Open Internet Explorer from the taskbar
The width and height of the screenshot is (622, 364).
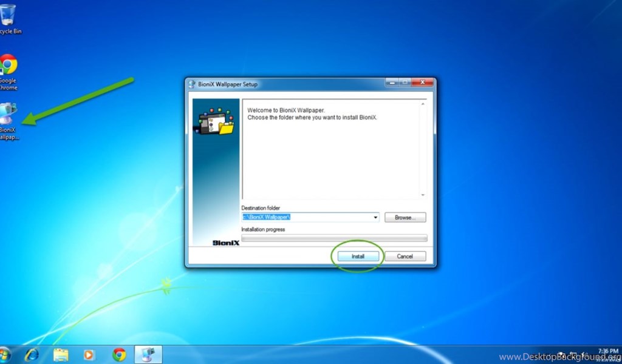pos(32,354)
